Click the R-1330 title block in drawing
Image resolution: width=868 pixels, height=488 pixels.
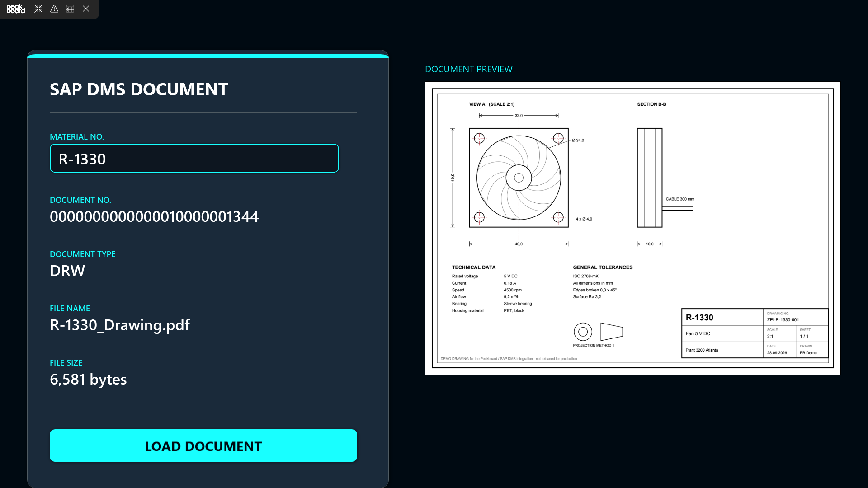699,318
